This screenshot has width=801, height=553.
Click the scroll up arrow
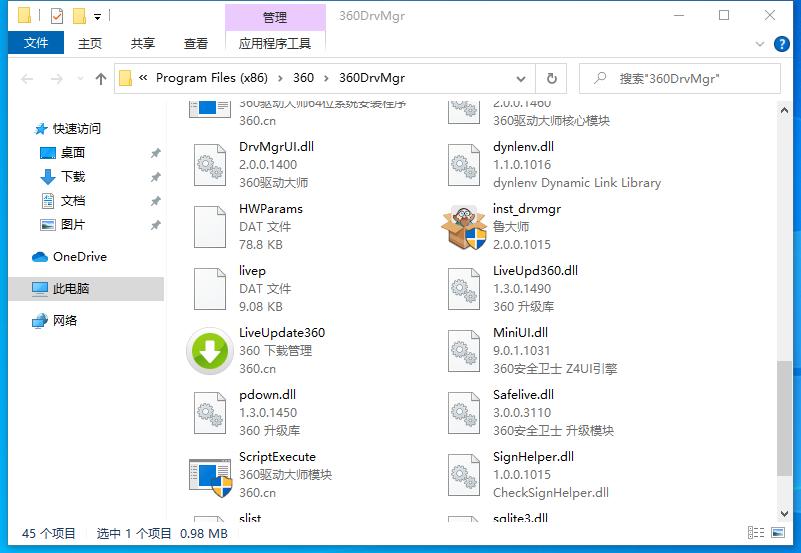pos(784,110)
